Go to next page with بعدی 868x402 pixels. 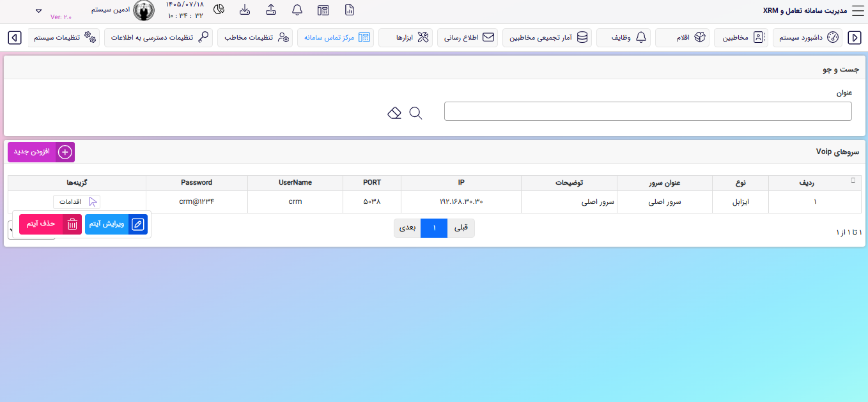407,228
